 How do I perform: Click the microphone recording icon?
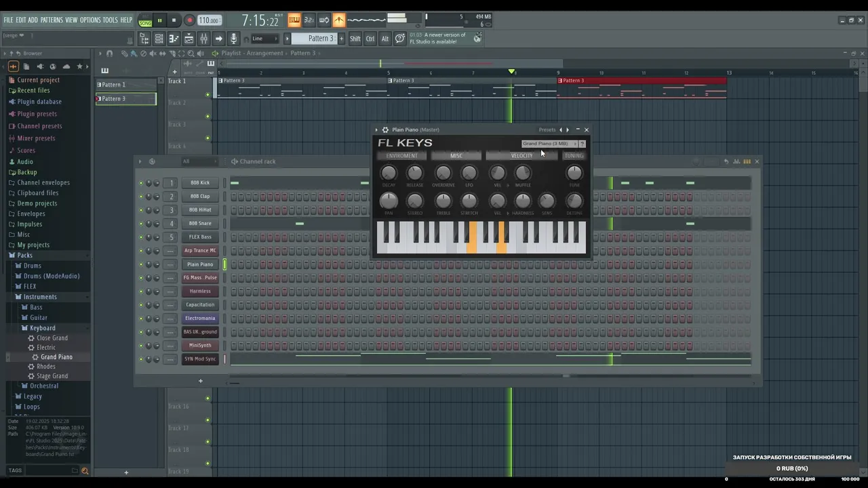tap(234, 39)
